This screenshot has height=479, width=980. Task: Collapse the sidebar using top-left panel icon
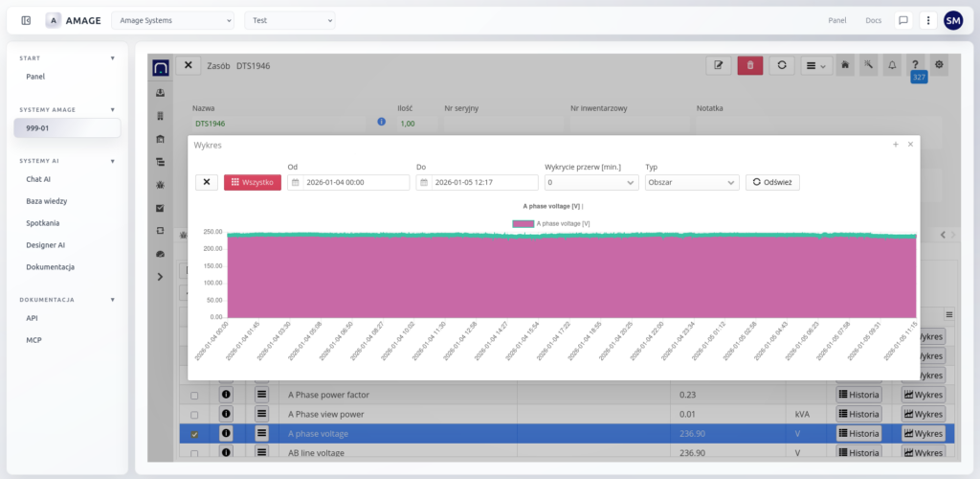[x=26, y=20]
